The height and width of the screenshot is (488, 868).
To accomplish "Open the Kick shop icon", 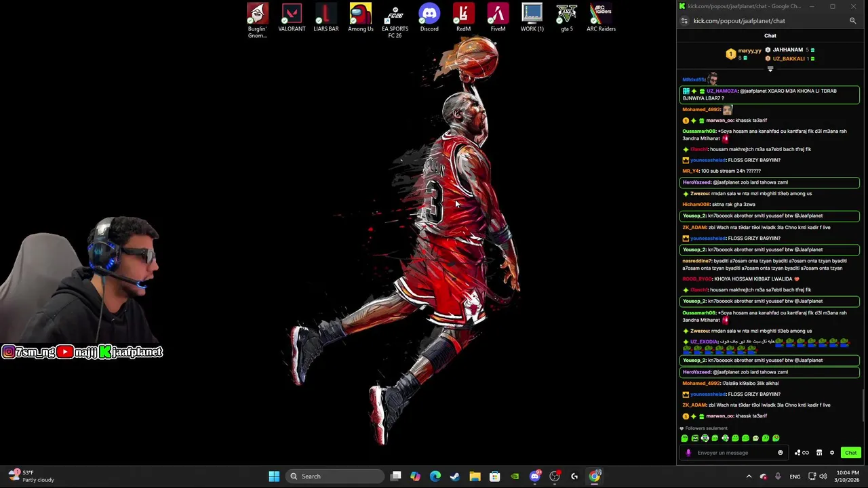I will pyautogui.click(x=819, y=453).
